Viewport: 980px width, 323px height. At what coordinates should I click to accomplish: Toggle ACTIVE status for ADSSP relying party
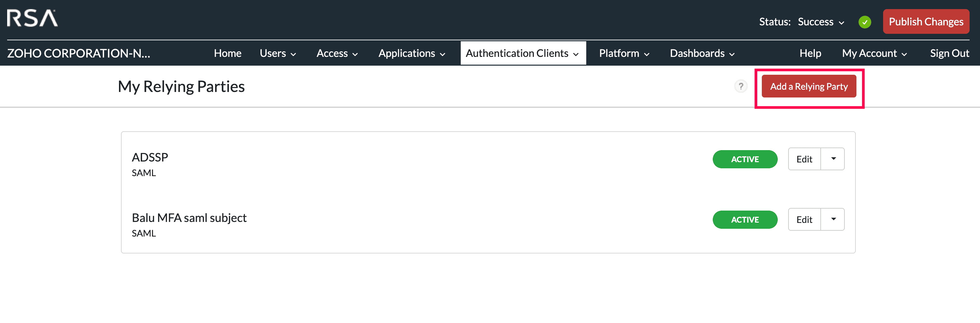click(x=745, y=159)
